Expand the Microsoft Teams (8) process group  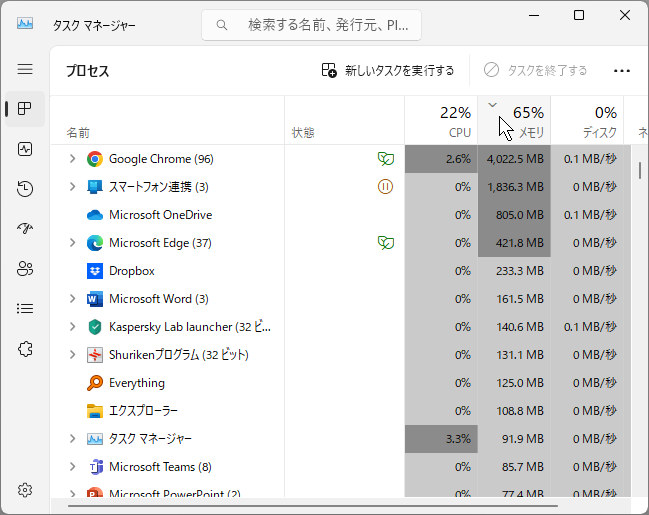tap(72, 467)
